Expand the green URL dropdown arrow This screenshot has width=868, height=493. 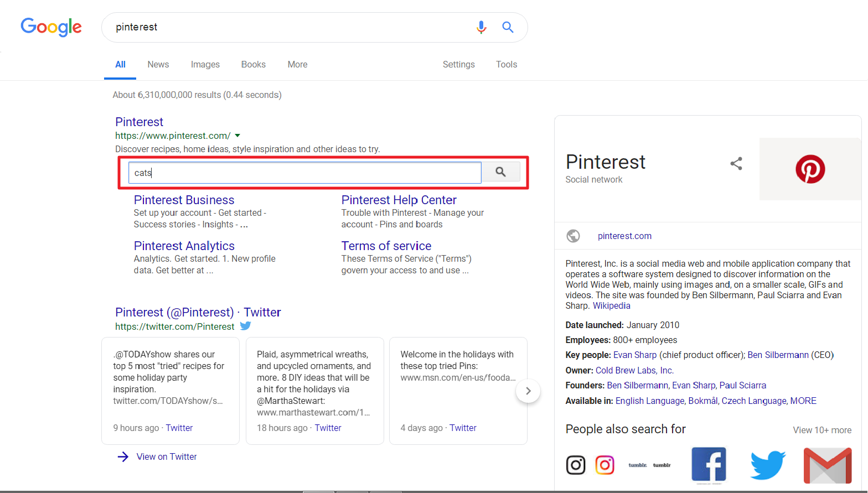point(237,136)
